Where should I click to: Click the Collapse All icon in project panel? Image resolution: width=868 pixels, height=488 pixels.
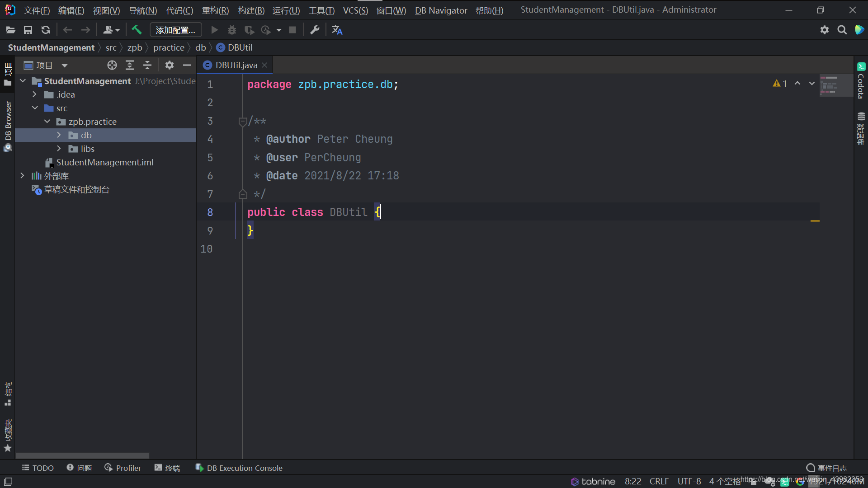(x=147, y=65)
